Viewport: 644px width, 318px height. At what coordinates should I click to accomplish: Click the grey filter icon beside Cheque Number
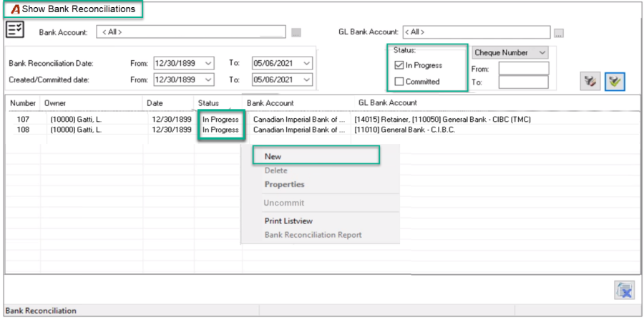[590, 82]
